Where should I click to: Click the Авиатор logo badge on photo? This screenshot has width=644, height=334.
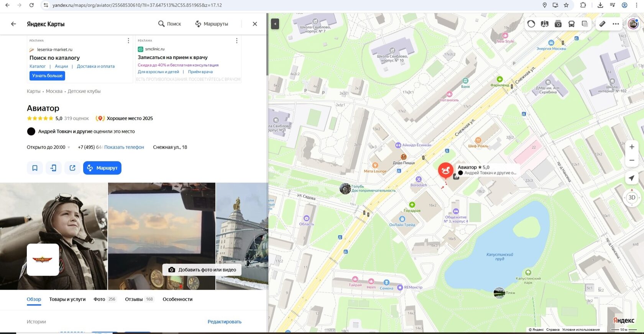point(43,260)
